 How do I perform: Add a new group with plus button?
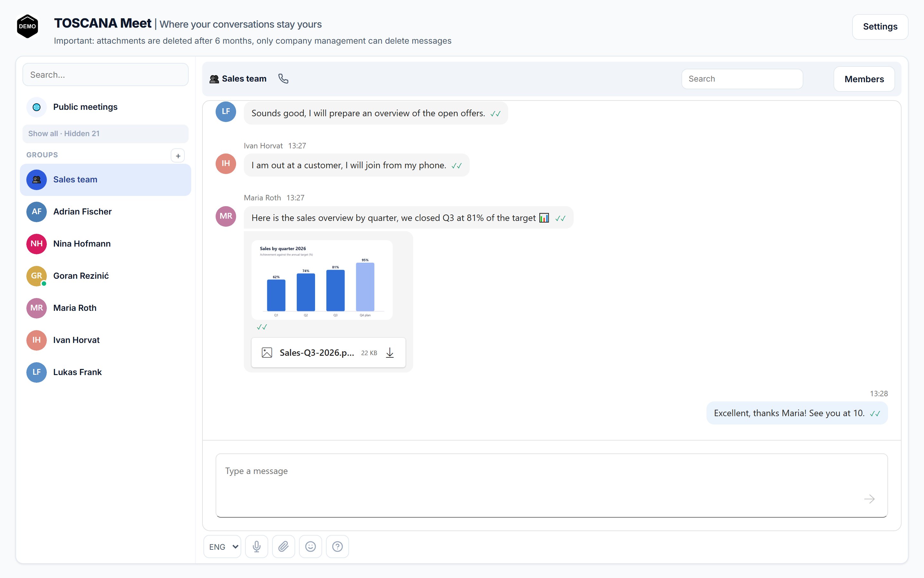(x=178, y=156)
